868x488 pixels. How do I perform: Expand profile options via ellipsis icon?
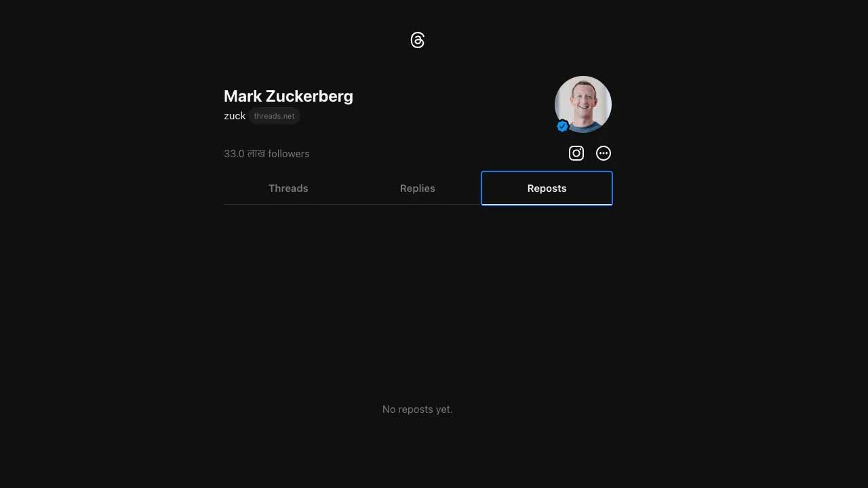click(x=604, y=153)
